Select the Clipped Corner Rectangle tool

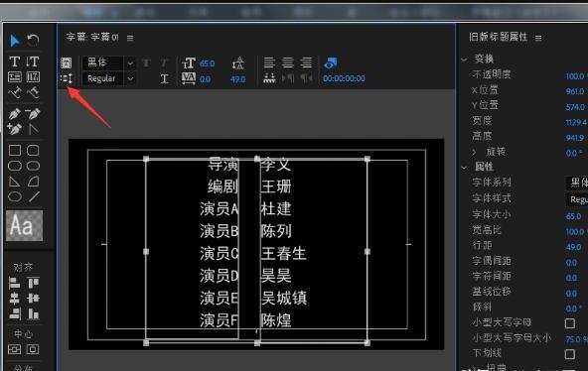click(15, 166)
